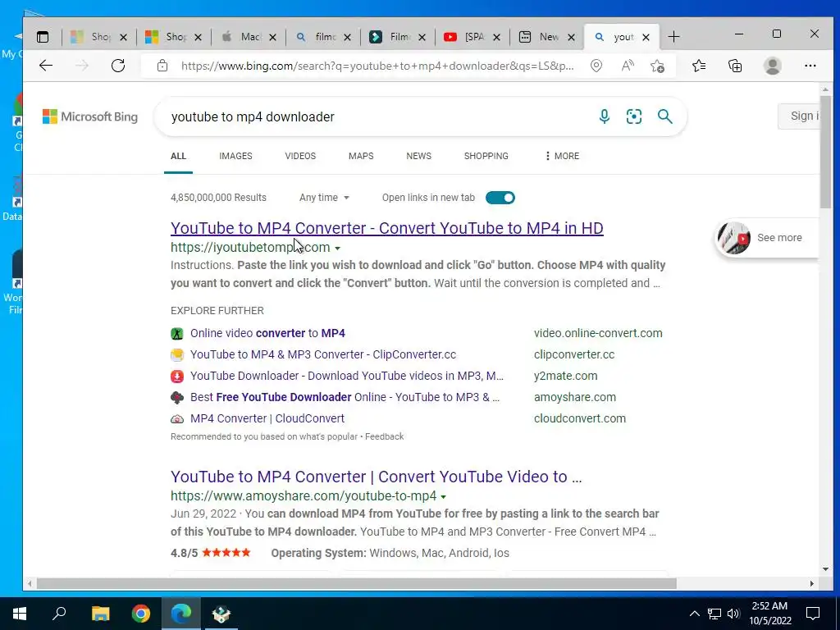Screen dimensions: 840x630
Task: Close the YouTube [SPA tab
Action: [x=496, y=37]
